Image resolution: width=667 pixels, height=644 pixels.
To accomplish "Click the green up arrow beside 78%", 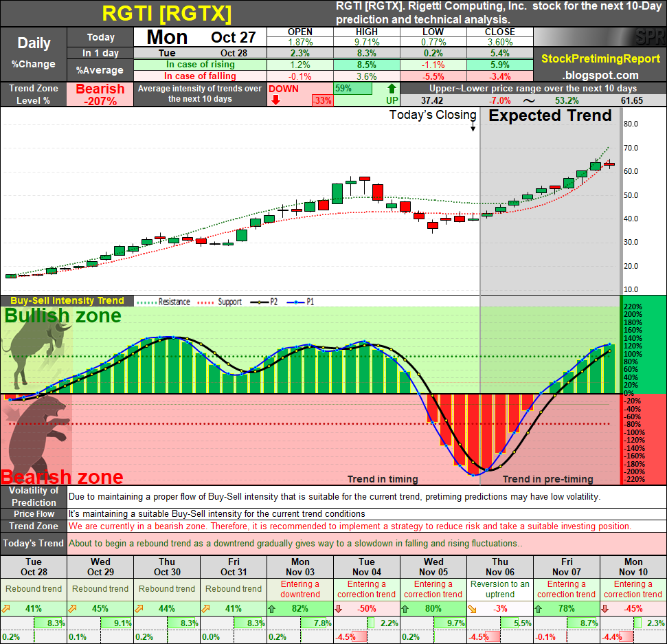I will point(539,609).
